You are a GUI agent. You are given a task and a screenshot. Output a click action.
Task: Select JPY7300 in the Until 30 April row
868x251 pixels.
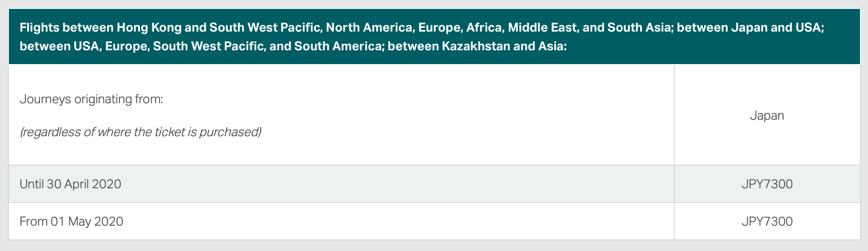click(x=767, y=184)
